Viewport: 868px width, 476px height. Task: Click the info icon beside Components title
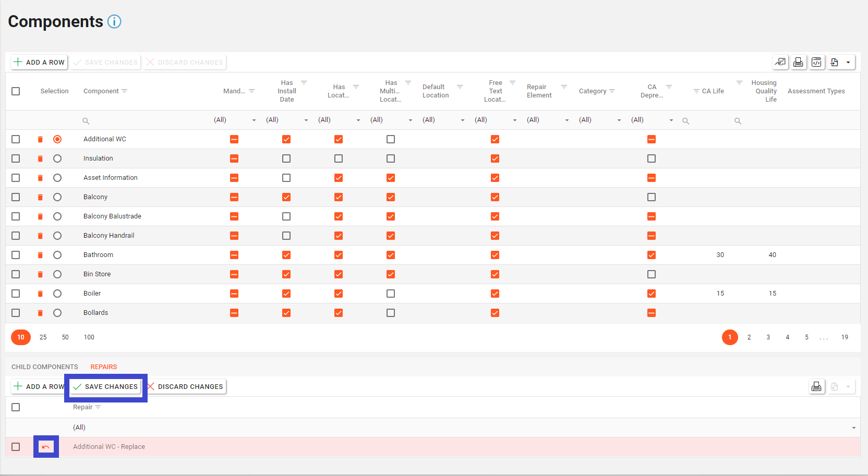[x=114, y=21]
